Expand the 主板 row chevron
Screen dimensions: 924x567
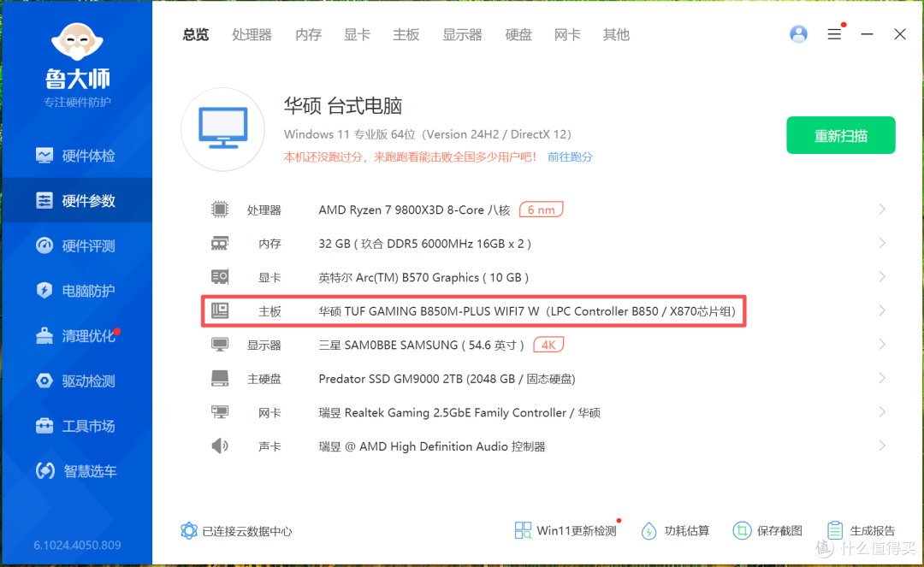tap(882, 310)
